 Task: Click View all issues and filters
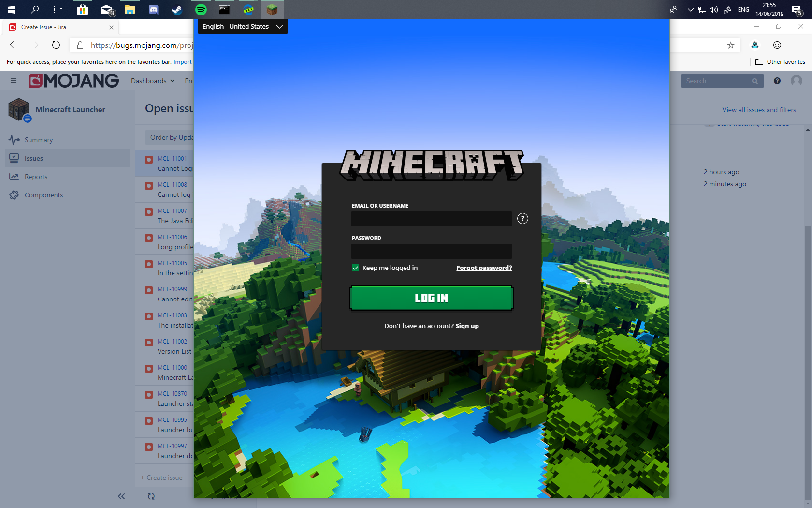click(759, 110)
